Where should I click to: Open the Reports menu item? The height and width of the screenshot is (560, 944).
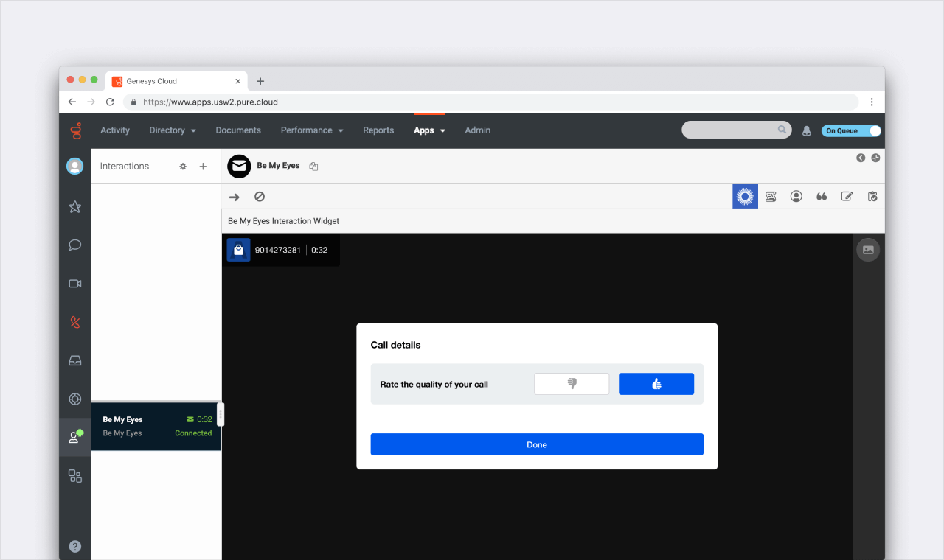coord(378,130)
